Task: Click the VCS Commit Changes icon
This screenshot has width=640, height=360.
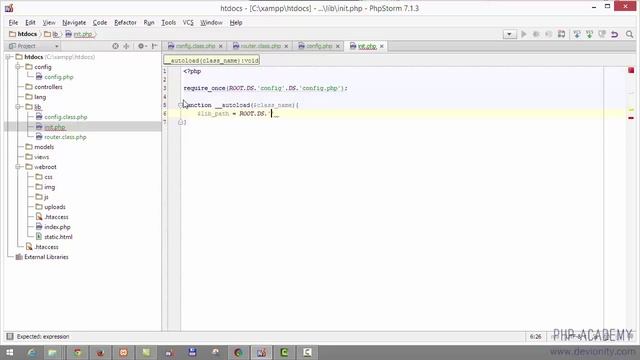Action: (589, 34)
